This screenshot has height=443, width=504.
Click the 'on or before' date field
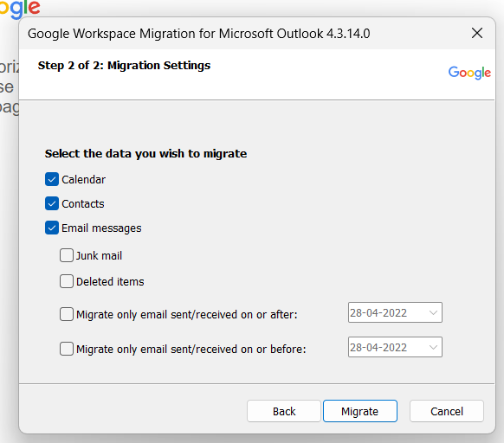tap(395, 347)
